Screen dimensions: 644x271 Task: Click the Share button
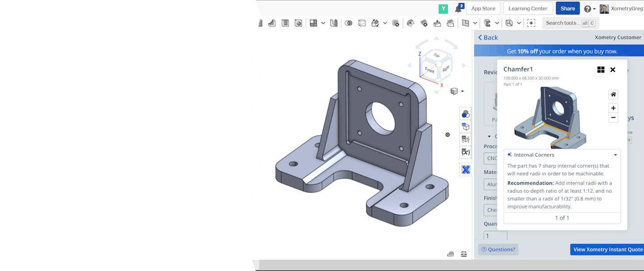[x=568, y=8]
